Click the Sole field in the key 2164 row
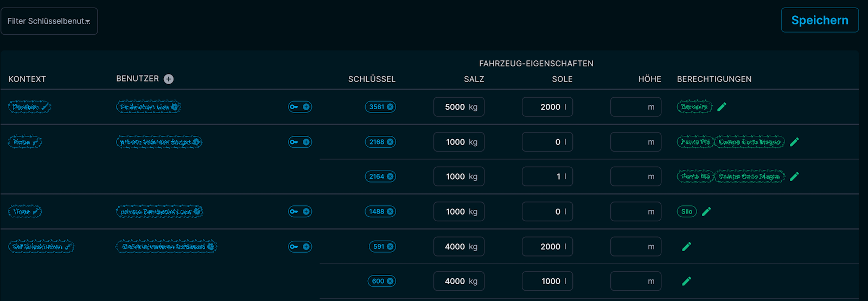 coord(547,177)
